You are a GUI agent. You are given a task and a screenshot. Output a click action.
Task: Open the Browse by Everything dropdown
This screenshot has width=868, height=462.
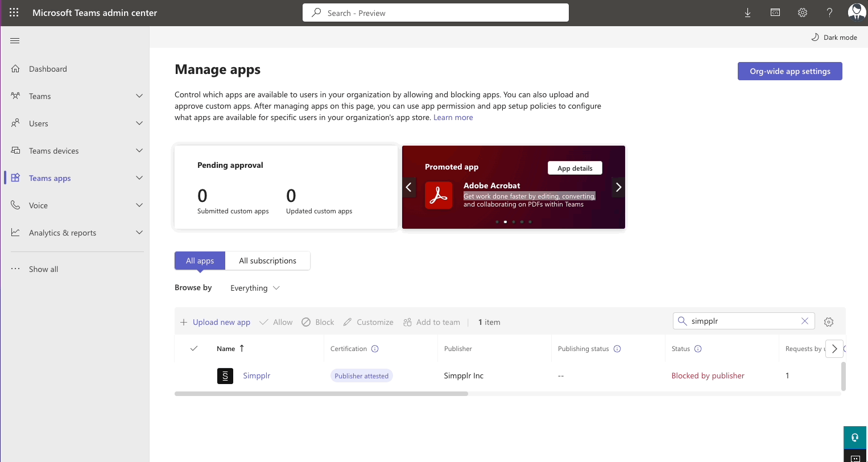pyautogui.click(x=255, y=288)
